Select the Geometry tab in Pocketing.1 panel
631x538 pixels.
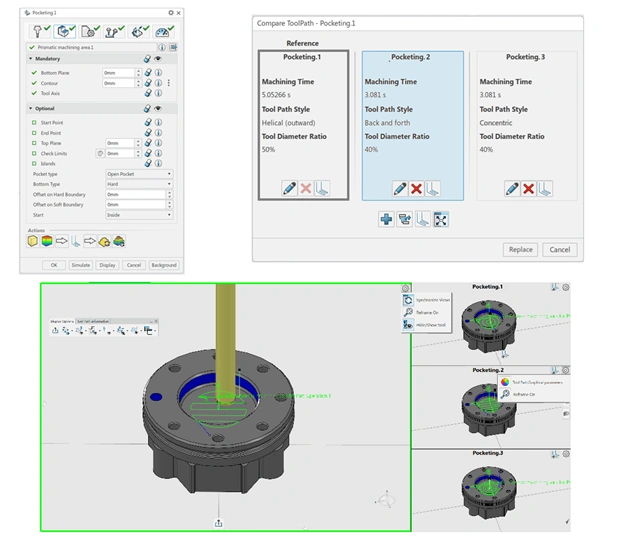(x=65, y=31)
